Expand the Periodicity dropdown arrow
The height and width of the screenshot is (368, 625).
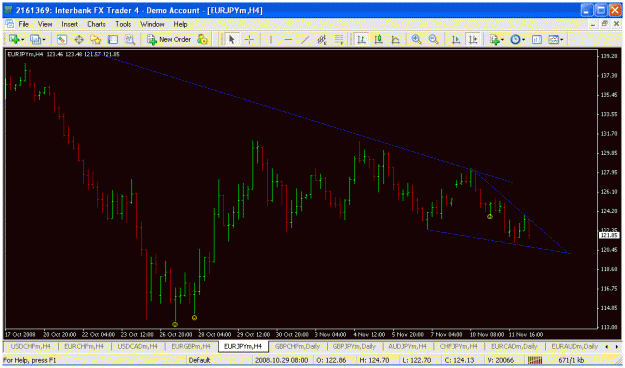click(524, 40)
